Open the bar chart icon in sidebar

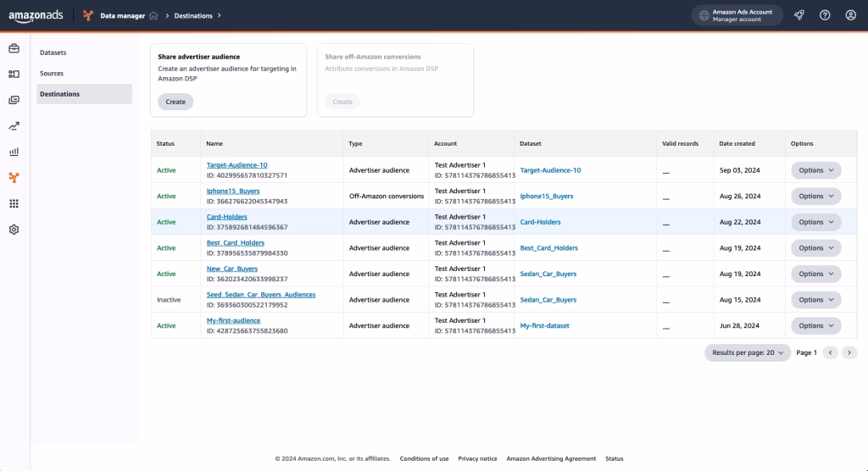14,152
